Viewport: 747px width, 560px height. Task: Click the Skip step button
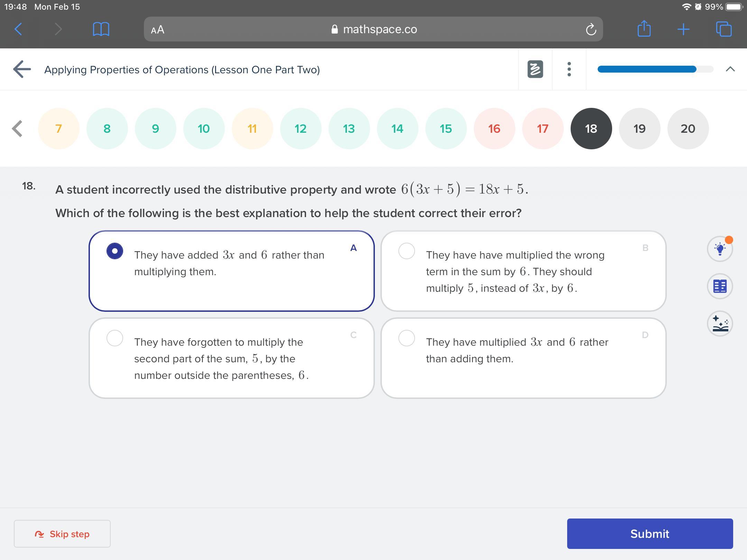[62, 534]
